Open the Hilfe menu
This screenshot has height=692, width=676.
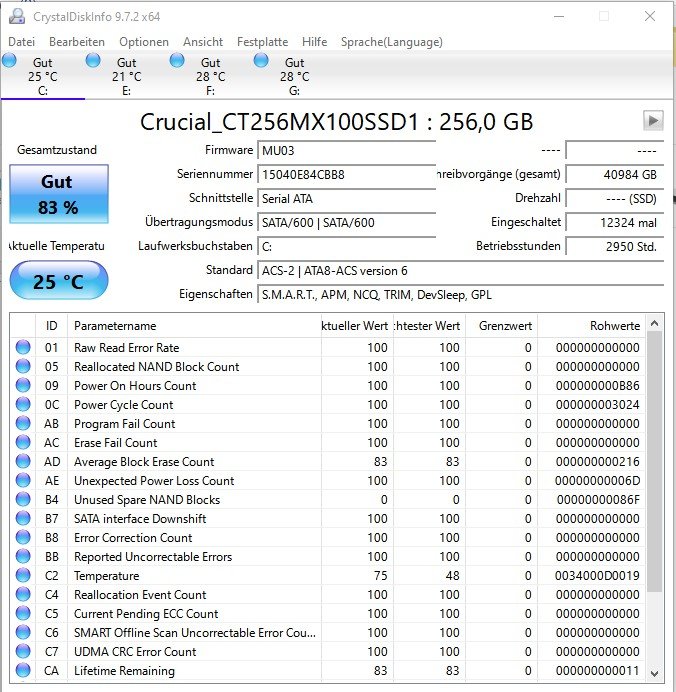point(315,42)
